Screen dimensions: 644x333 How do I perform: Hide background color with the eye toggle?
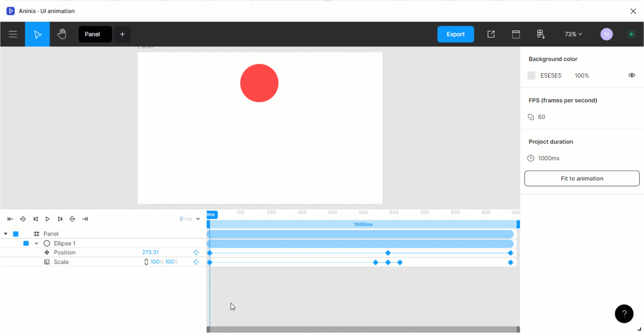tap(631, 75)
